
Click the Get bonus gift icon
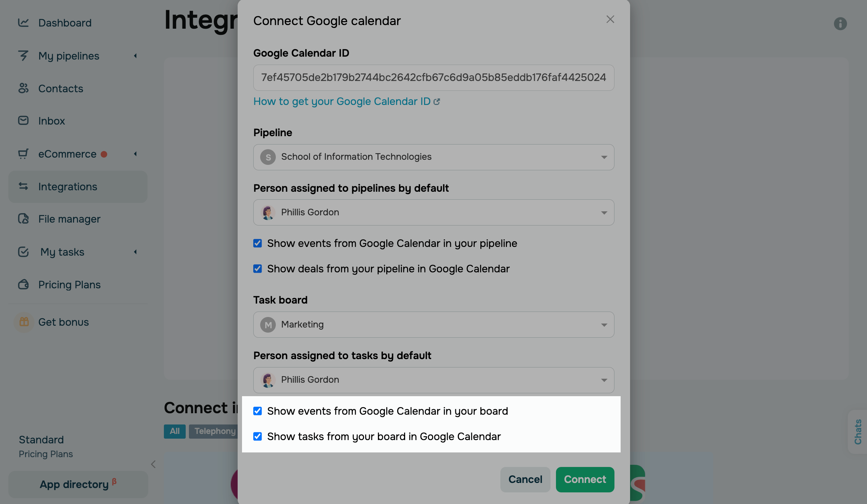tap(24, 322)
